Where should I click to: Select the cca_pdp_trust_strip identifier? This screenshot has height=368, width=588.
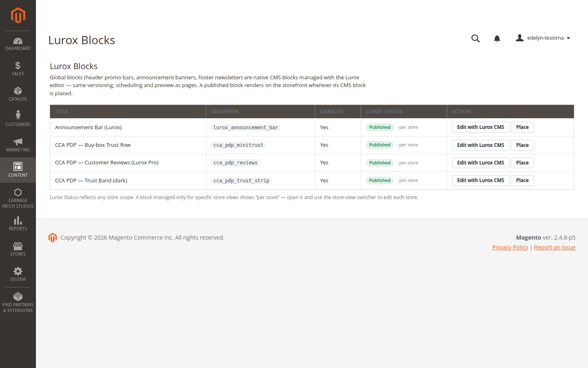(x=241, y=181)
